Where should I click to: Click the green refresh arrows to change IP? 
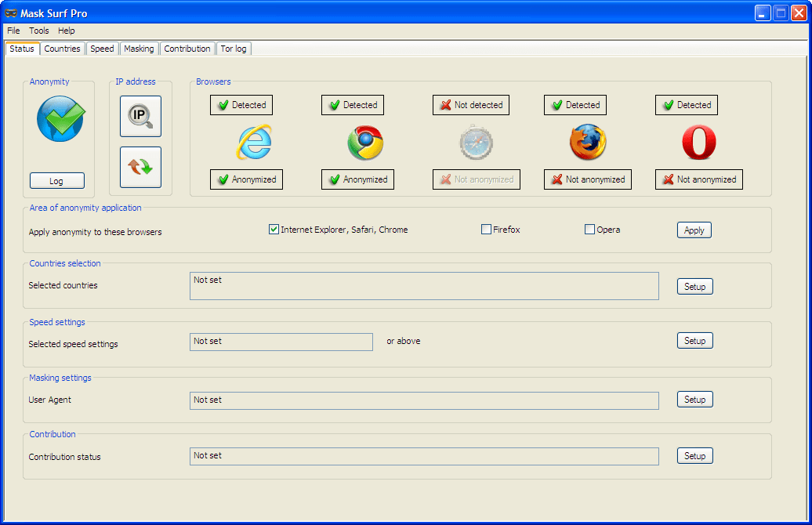point(140,166)
